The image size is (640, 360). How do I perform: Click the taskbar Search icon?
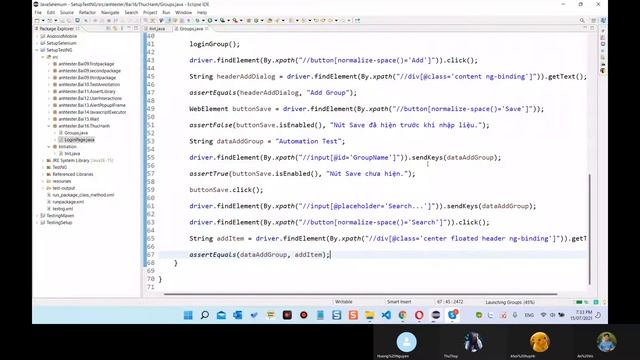tap(204, 315)
